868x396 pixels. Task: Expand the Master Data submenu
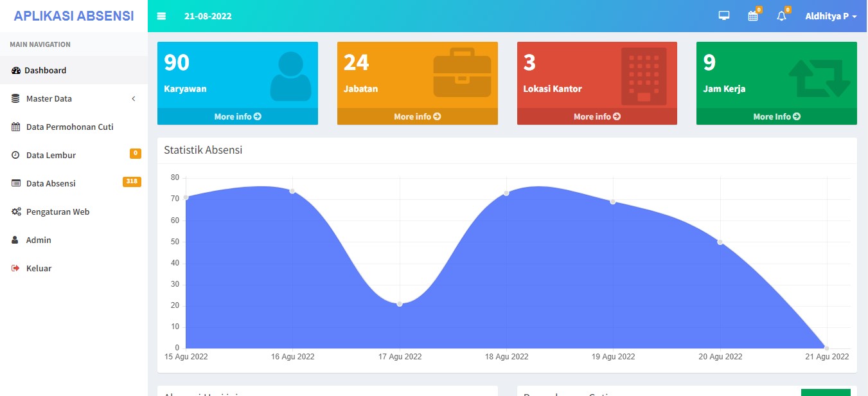[49, 98]
